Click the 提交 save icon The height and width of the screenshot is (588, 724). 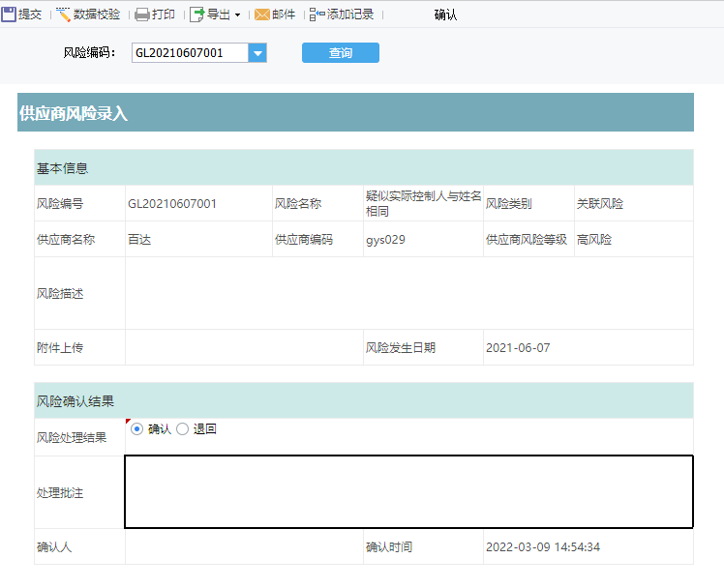[9, 15]
